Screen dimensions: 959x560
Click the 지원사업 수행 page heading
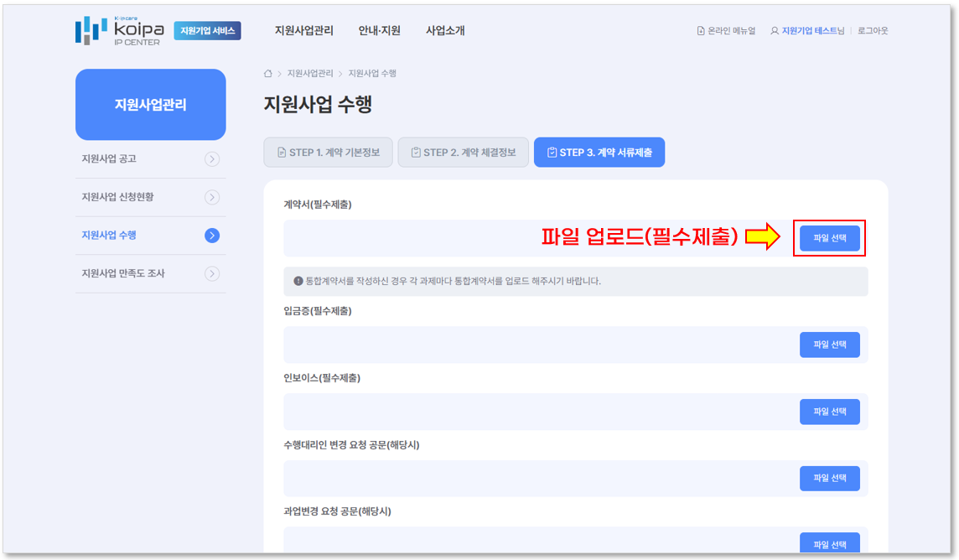tap(318, 105)
